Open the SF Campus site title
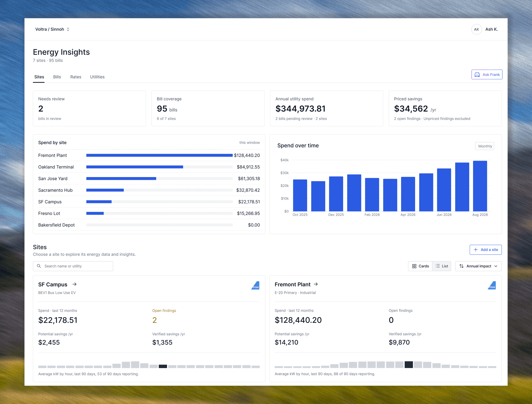This screenshot has width=532, height=404. tap(53, 285)
